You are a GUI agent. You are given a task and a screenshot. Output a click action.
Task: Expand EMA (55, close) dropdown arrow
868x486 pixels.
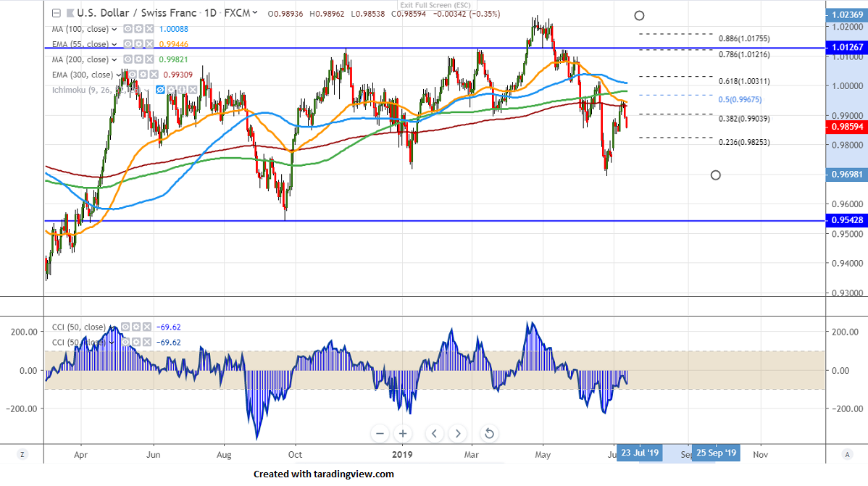pyautogui.click(x=114, y=44)
